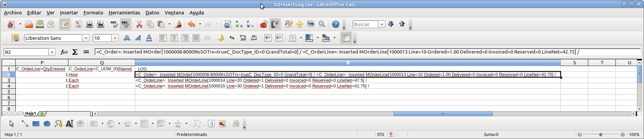The height and width of the screenshot is (139, 644).
Task: Open the New document dropdown arrow
Action: tap(20, 24)
